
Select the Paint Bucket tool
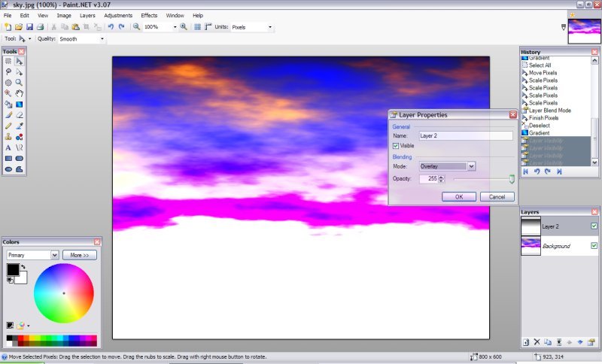click(8, 104)
